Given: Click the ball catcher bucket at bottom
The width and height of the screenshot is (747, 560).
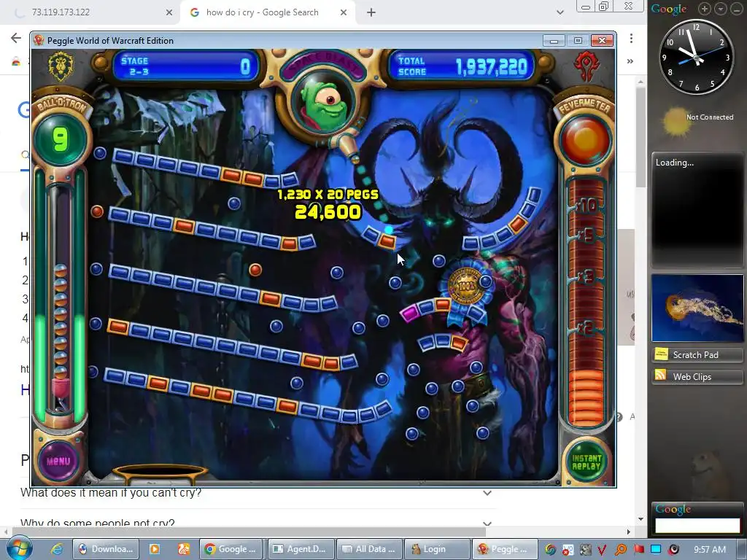Looking at the screenshot, I should pos(160,472).
